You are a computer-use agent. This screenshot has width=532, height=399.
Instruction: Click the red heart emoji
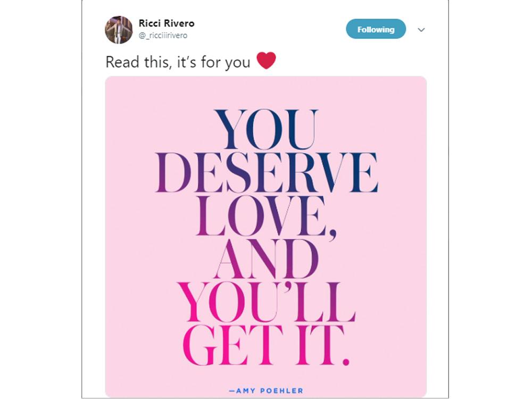266,61
